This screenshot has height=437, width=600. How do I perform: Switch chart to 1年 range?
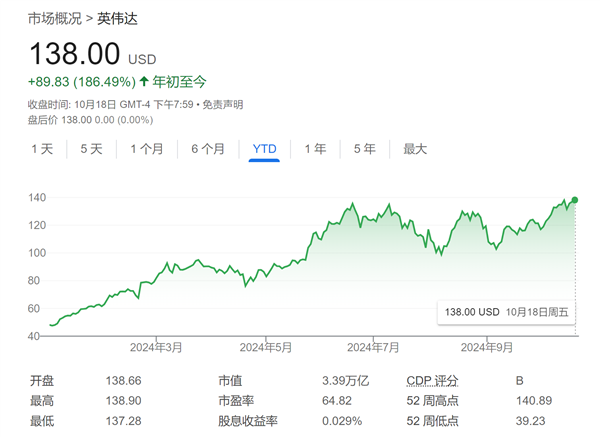click(315, 149)
